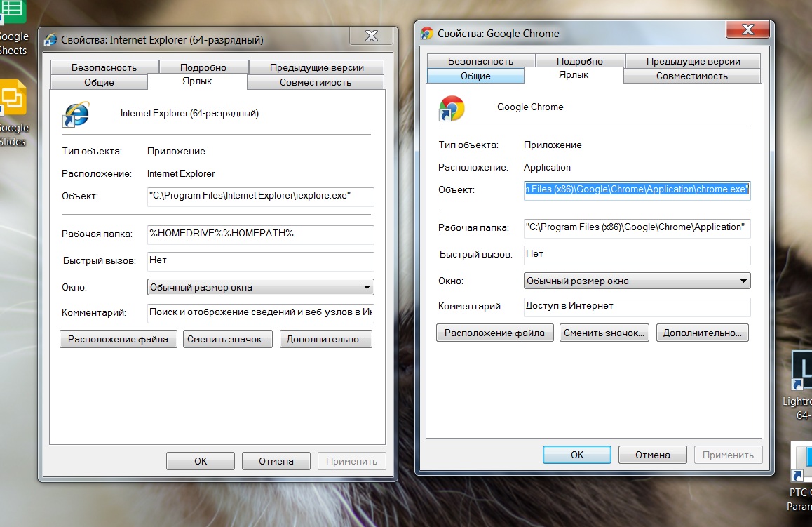Open Предыдущие версии tab in Chrome window
The image size is (812, 527).
[693, 61]
